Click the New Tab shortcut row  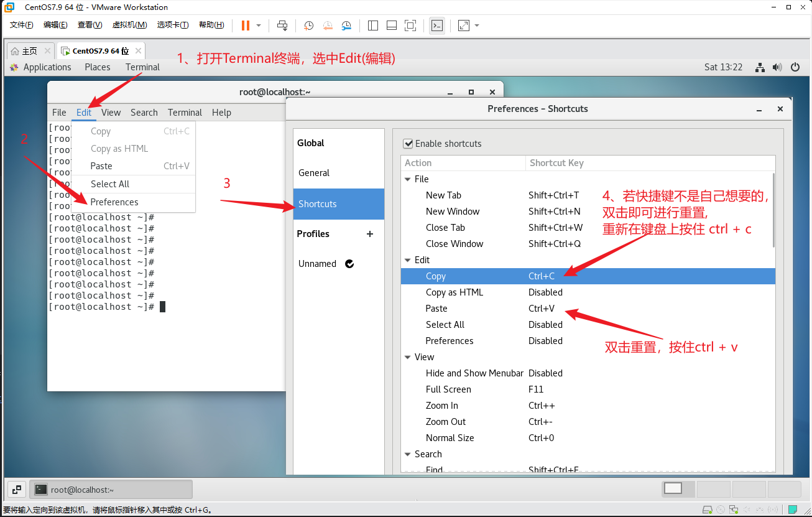point(588,195)
